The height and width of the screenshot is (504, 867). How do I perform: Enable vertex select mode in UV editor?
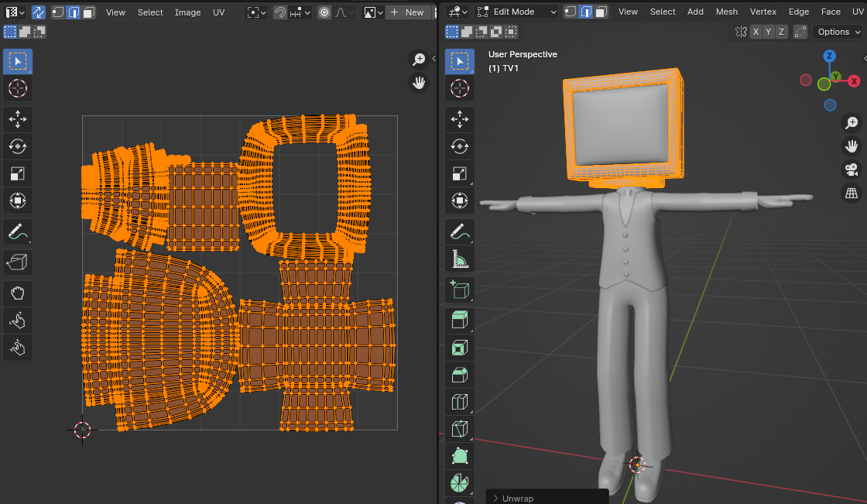pyautogui.click(x=58, y=12)
